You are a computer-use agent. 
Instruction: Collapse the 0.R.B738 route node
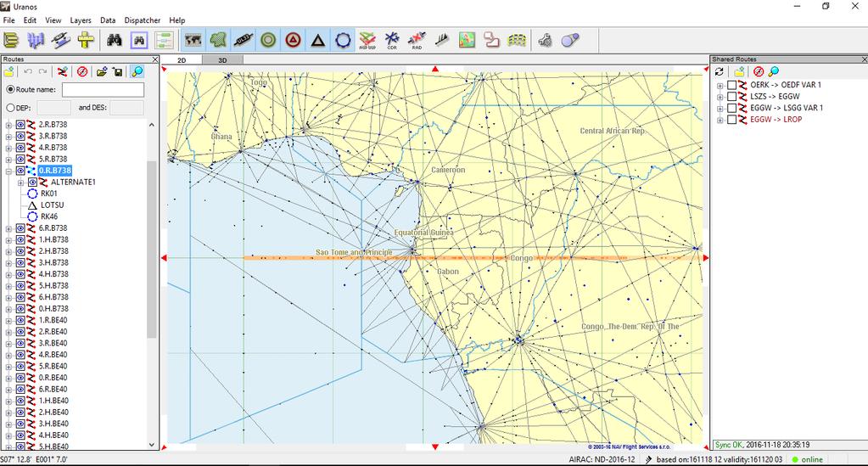[x=8, y=171]
